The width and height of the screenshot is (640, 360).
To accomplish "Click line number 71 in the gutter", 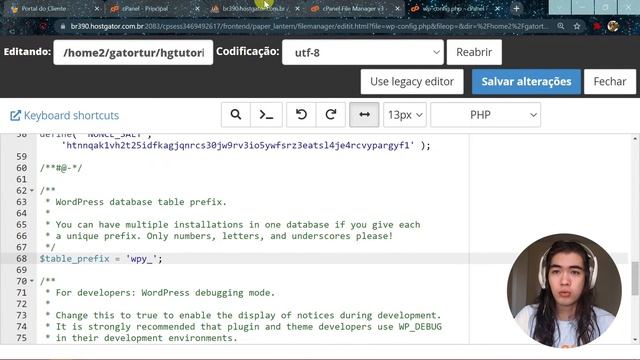I will pos(21,293).
